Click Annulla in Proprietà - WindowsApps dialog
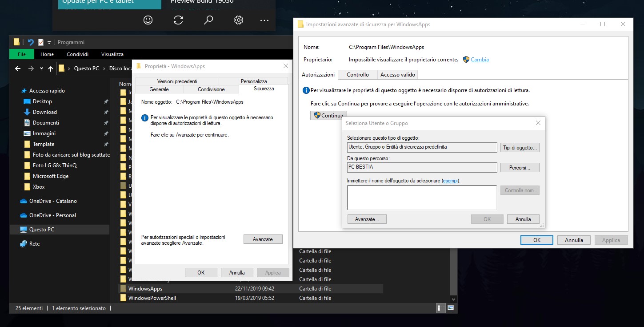 237,273
